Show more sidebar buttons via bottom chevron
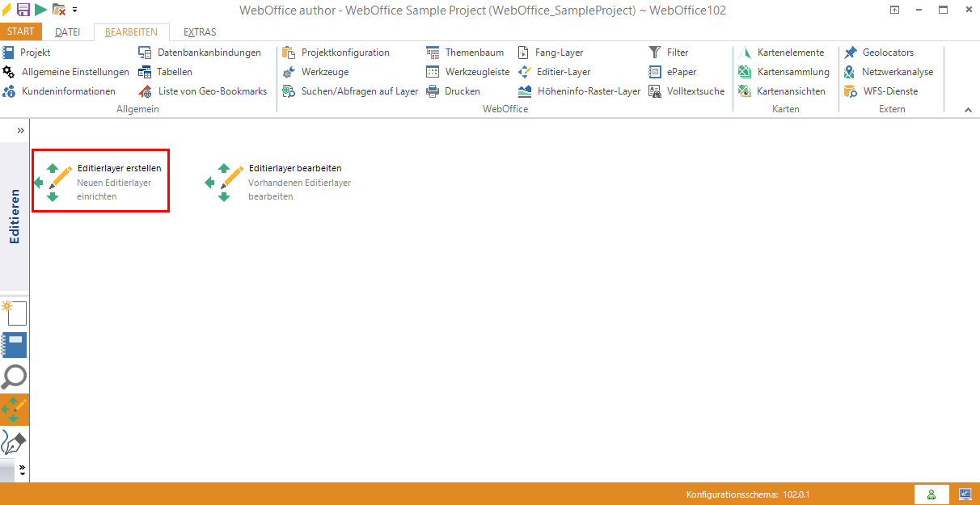 click(x=22, y=469)
